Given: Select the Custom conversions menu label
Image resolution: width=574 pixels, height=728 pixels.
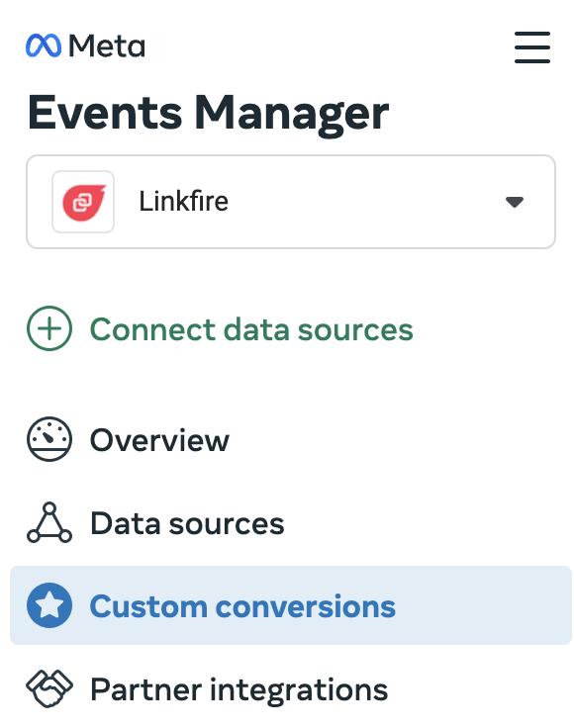Looking at the screenshot, I should click(242, 606).
